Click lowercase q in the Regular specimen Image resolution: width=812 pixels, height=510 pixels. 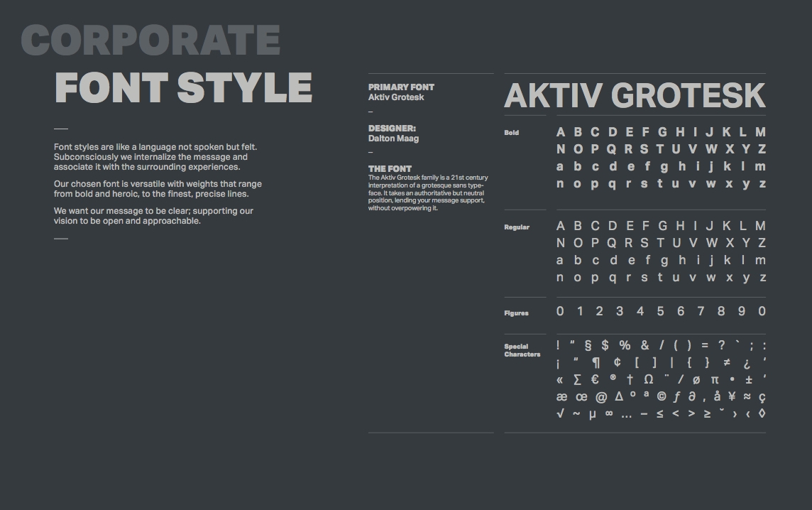click(x=613, y=278)
